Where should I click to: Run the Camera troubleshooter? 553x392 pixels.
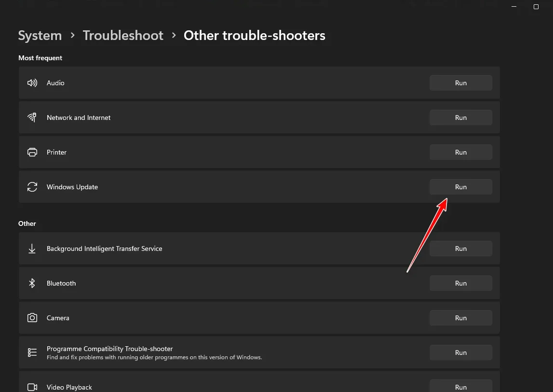point(460,318)
